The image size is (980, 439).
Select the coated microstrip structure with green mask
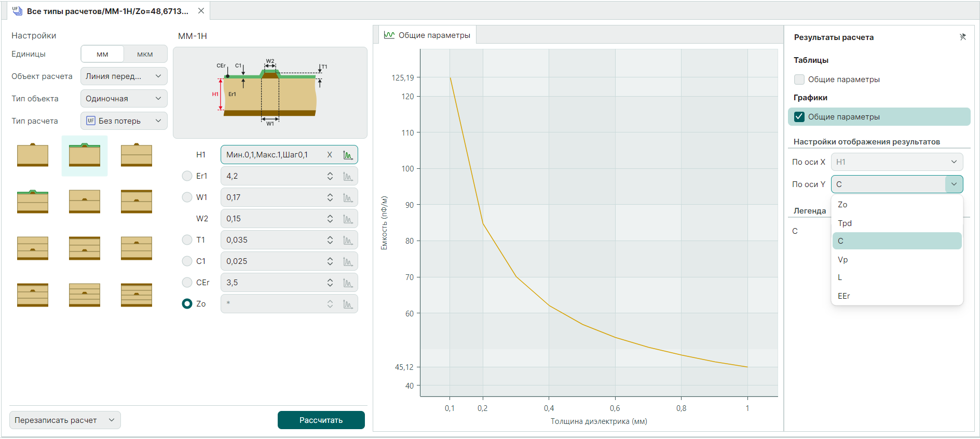(85, 155)
